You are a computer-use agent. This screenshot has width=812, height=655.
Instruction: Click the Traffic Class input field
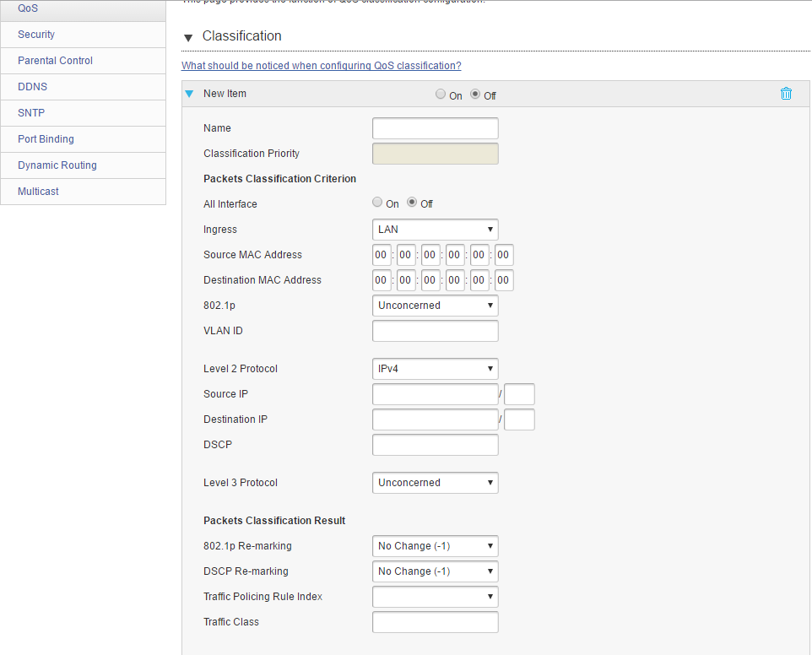(x=435, y=622)
